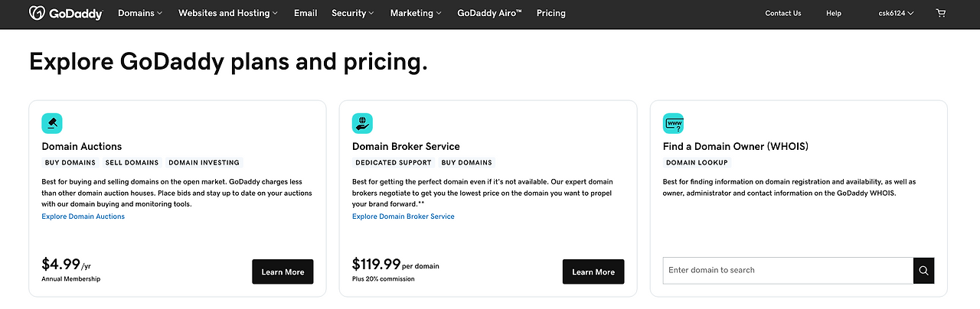Click the Domain Broker Service hand icon

pos(362,123)
